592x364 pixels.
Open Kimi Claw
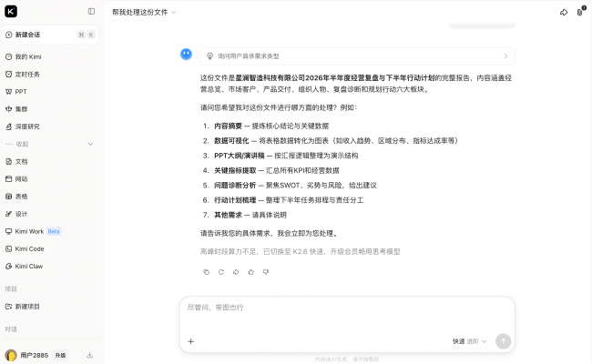[x=50, y=267]
